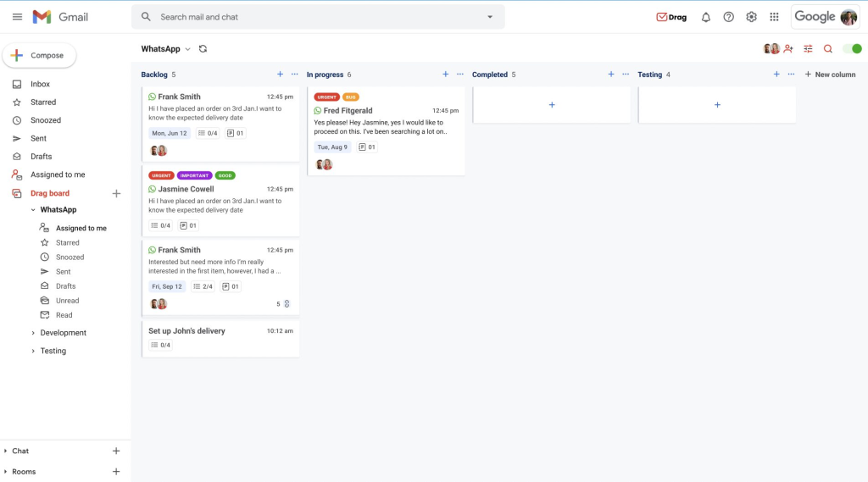Add card to Completed column header
Viewport: 868px width, 482px height.
point(611,75)
